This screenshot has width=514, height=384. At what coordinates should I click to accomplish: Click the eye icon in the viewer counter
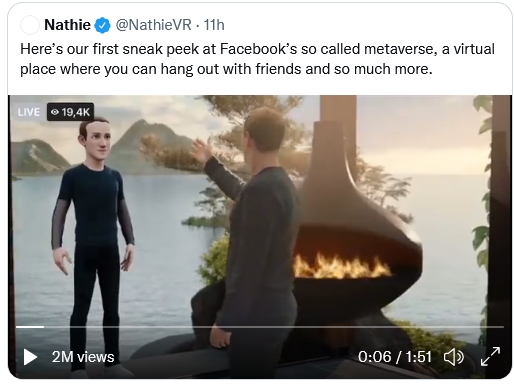pyautogui.click(x=54, y=112)
